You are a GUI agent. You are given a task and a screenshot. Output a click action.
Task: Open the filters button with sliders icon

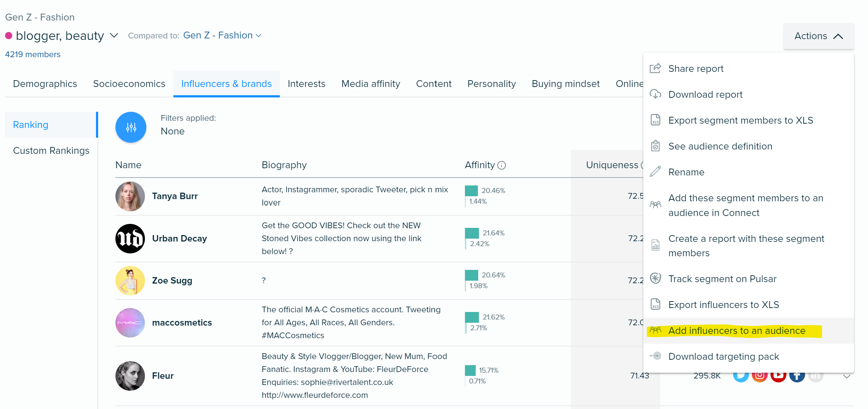pyautogui.click(x=131, y=127)
